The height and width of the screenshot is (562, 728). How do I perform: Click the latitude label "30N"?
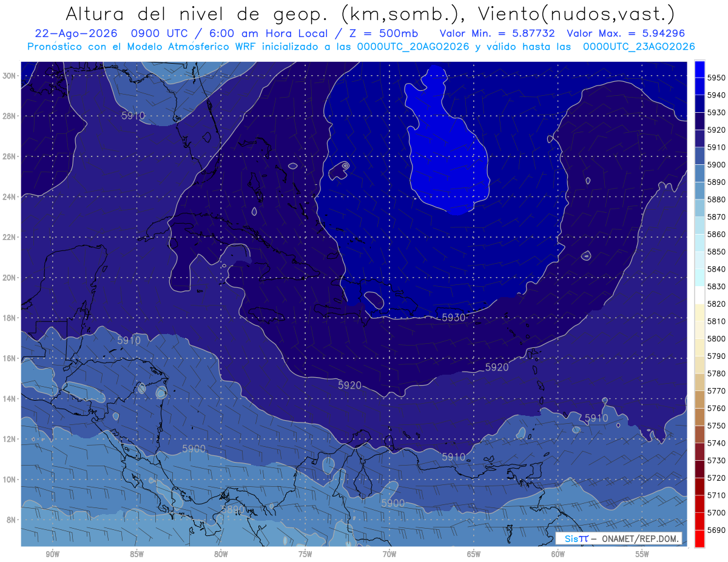pos(9,76)
